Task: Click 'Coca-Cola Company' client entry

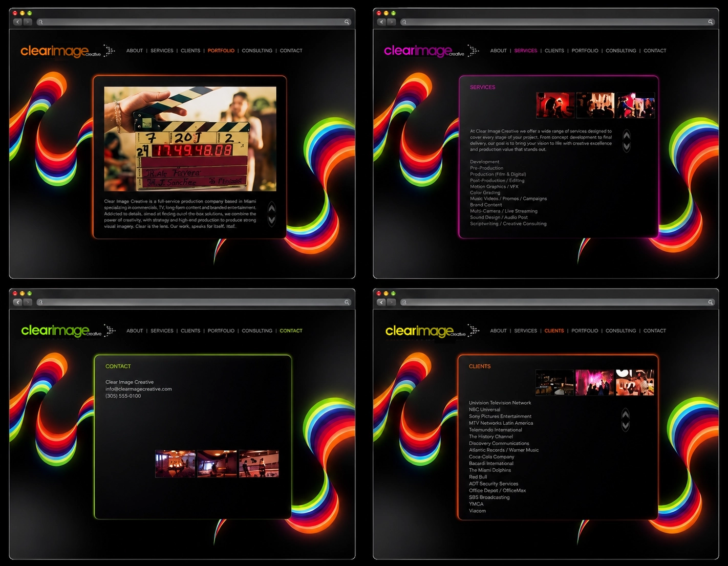Action: point(491,456)
